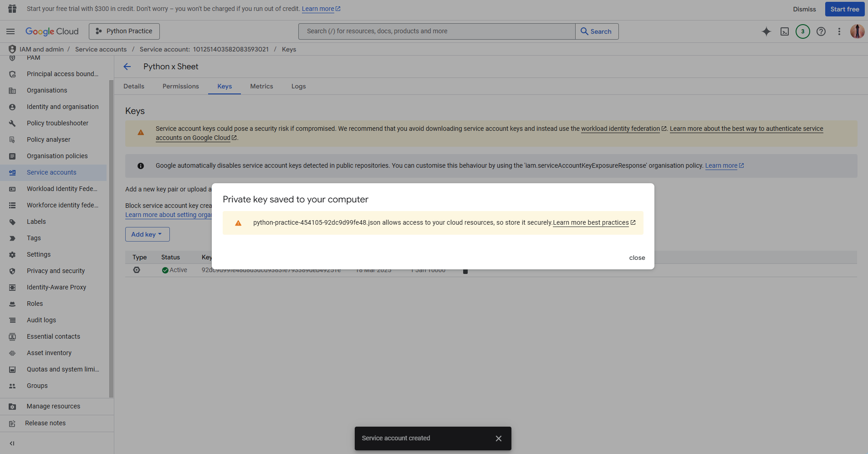Viewport: 868px width, 454px height.
Task: Click the Organisations building icon
Action: (x=12, y=90)
